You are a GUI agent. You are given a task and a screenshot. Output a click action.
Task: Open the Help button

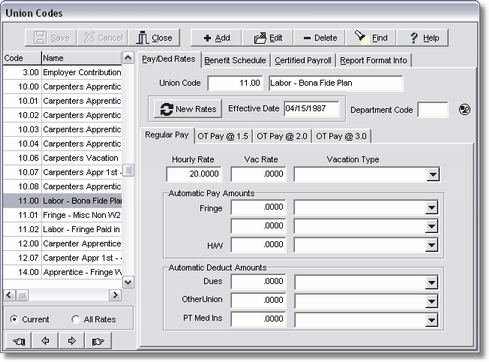coord(423,38)
